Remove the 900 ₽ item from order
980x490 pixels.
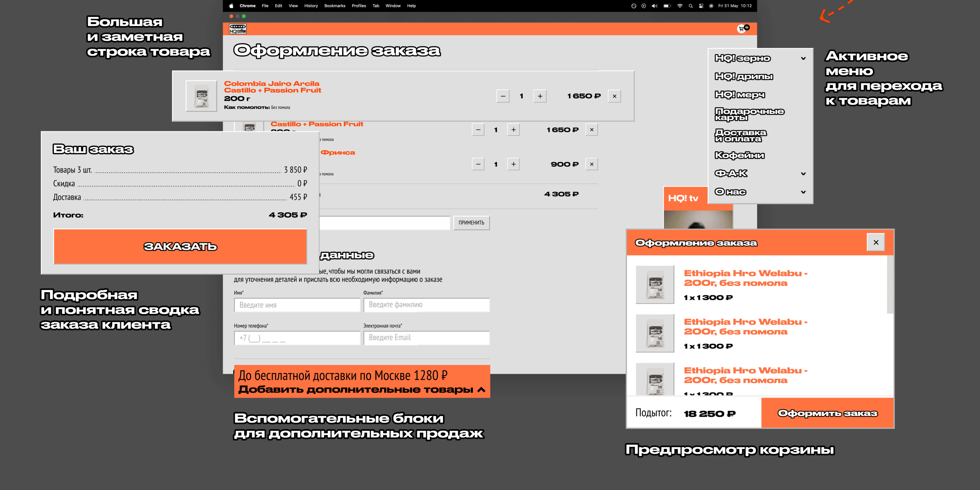[x=592, y=164]
